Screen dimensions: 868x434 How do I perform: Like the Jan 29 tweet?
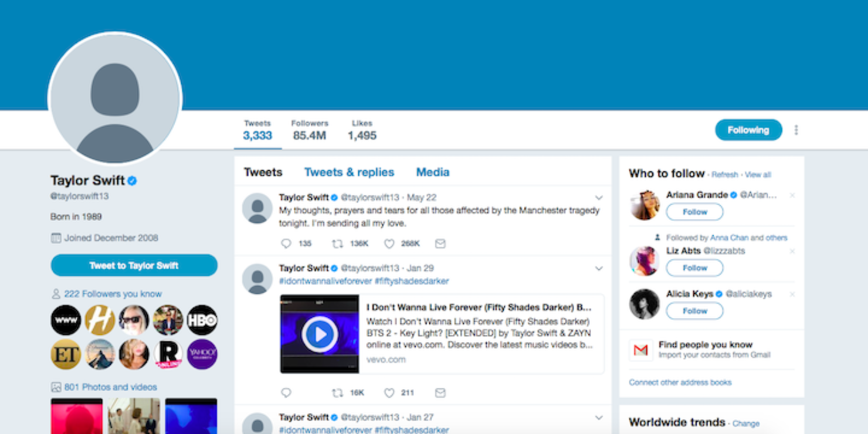pyautogui.click(x=389, y=393)
